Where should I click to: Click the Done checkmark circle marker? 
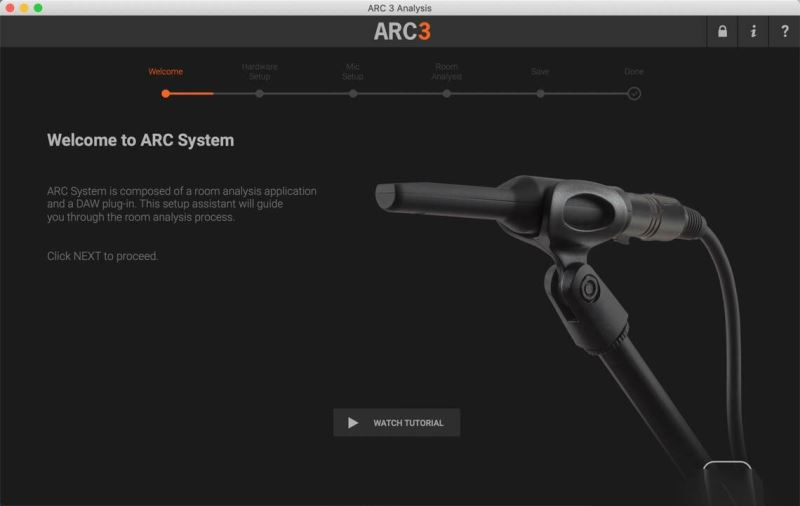634,93
